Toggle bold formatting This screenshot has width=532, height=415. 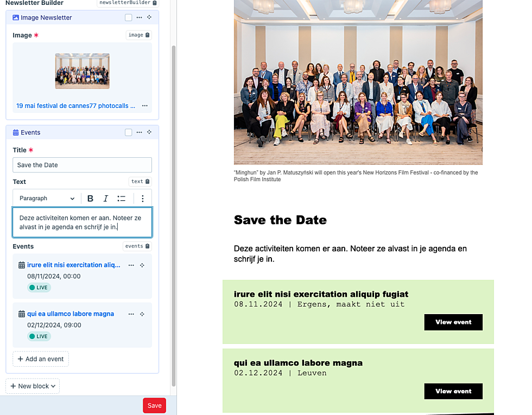click(x=90, y=199)
